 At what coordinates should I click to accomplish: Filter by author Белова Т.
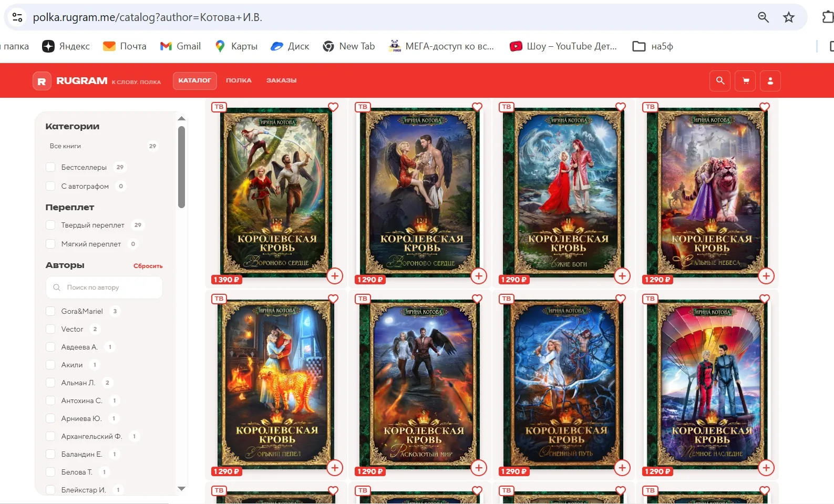pyautogui.click(x=50, y=472)
